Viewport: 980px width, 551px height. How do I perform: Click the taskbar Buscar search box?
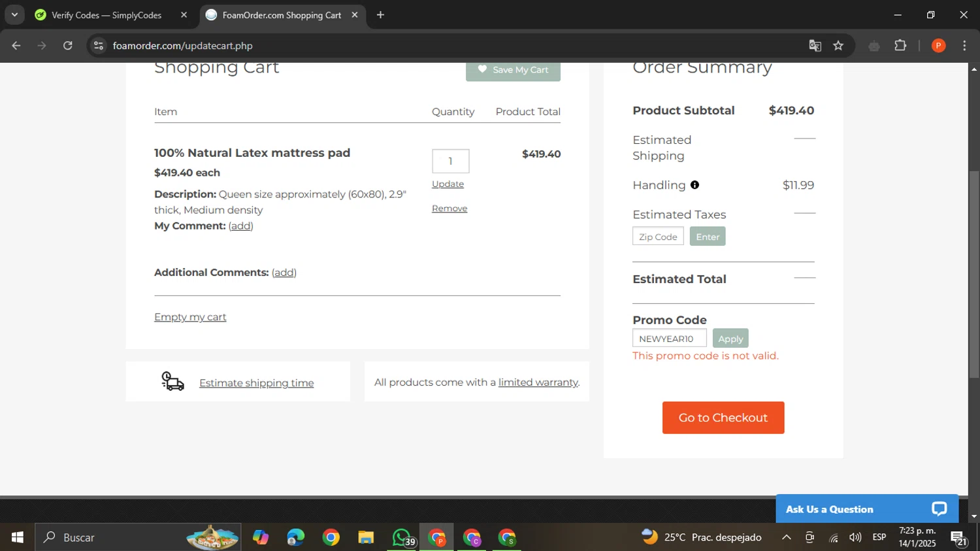tap(138, 537)
